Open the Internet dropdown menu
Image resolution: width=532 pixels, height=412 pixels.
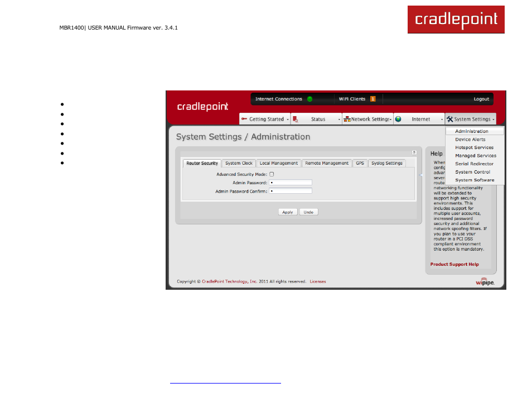(419, 119)
